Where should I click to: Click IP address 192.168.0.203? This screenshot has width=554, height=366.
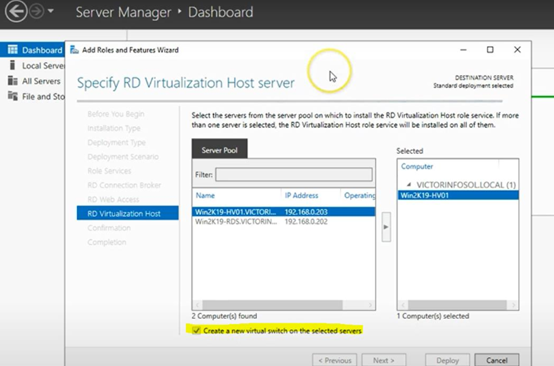(x=306, y=212)
